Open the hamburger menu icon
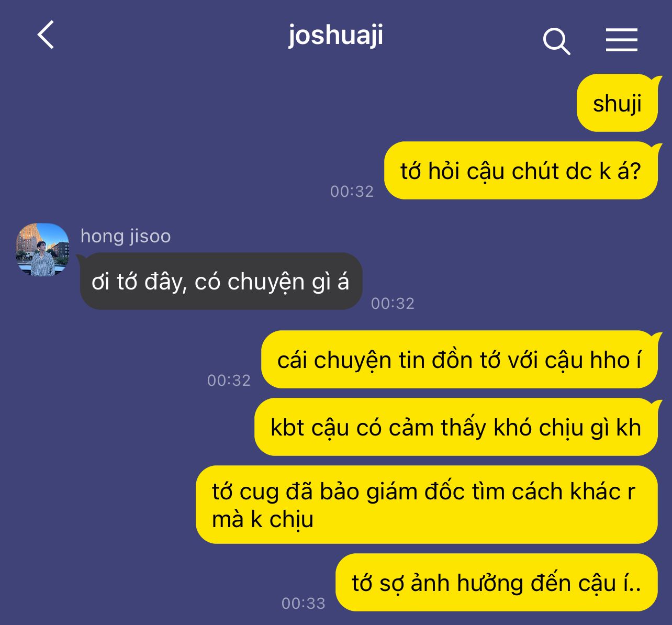Screen dimensions: 672x625 click(x=622, y=40)
